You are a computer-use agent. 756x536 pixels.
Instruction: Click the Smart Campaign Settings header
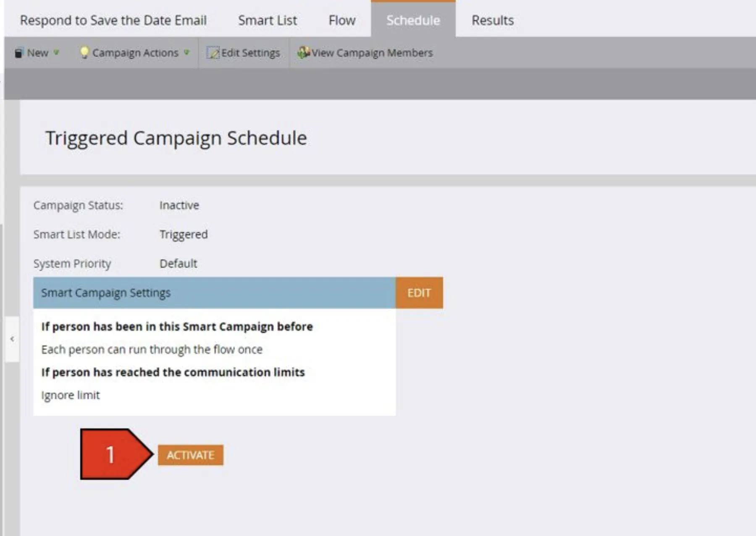[x=214, y=293]
